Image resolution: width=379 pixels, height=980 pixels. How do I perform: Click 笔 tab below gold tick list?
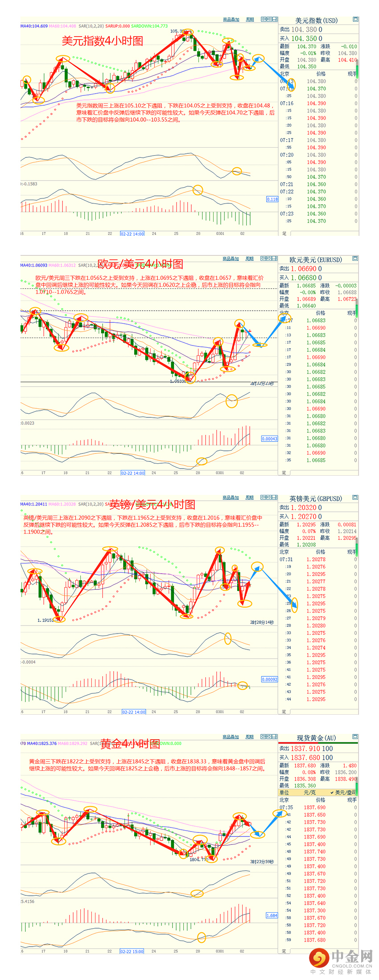[284, 951]
